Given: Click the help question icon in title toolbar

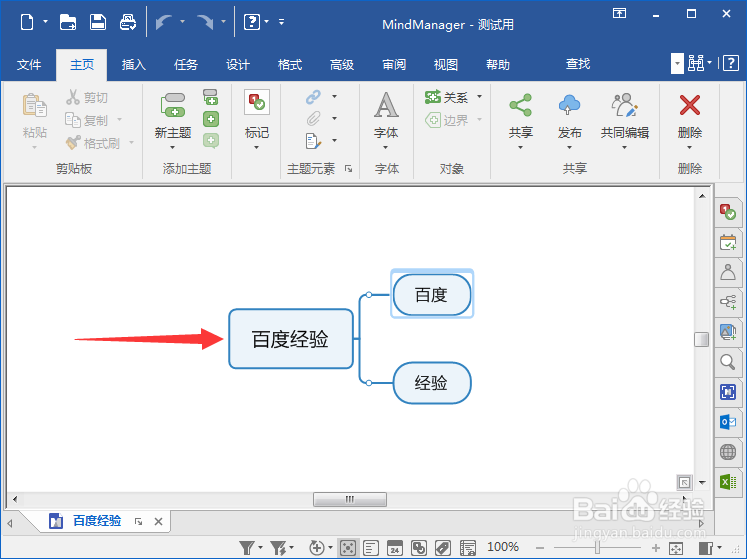Looking at the screenshot, I should pyautogui.click(x=252, y=22).
